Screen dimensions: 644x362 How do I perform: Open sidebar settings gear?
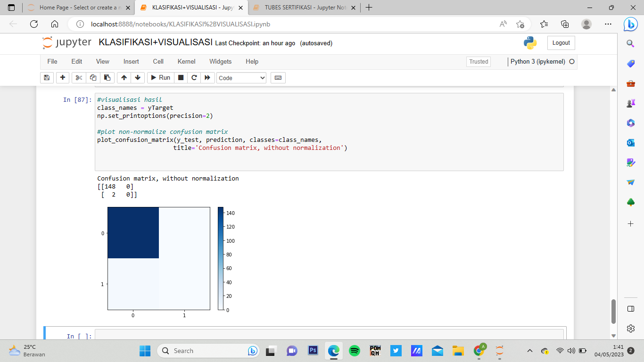[631, 329]
